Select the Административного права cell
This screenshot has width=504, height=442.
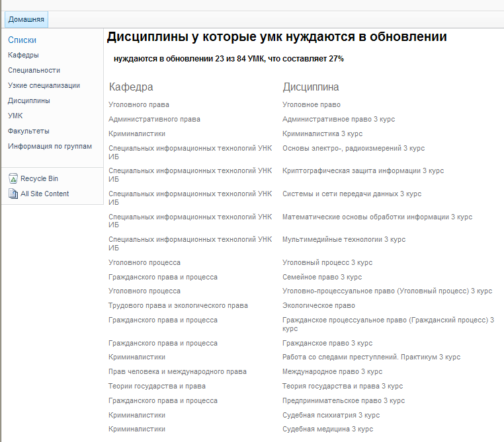[x=154, y=120]
